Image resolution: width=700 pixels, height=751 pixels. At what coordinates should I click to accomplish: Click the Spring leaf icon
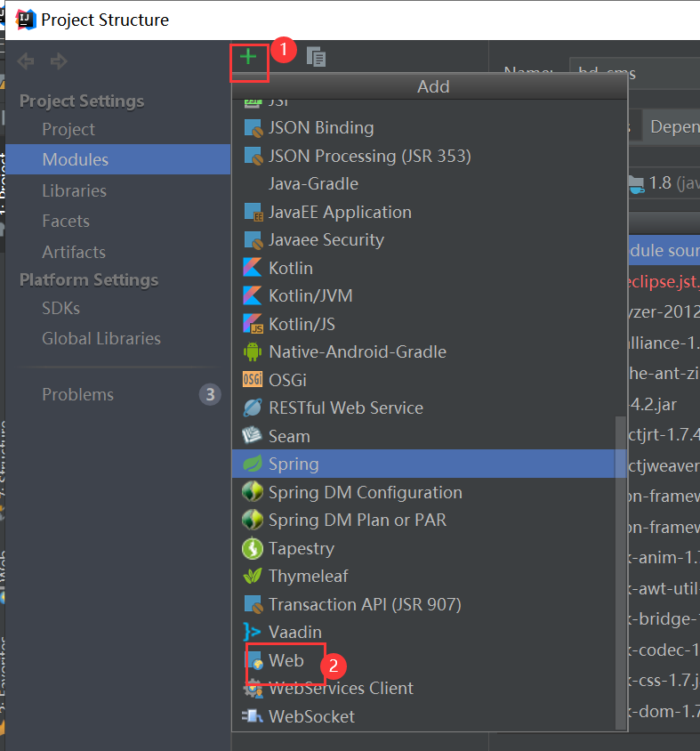click(x=253, y=464)
